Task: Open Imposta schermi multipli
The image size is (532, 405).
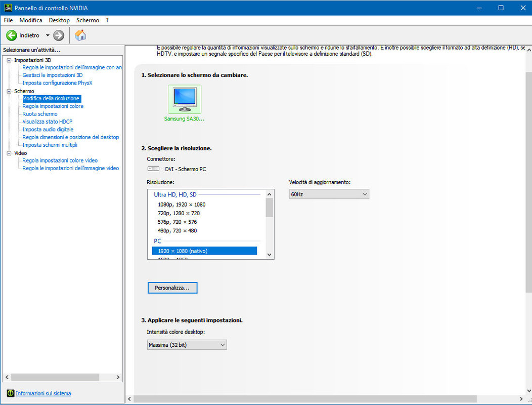Action: (50, 145)
